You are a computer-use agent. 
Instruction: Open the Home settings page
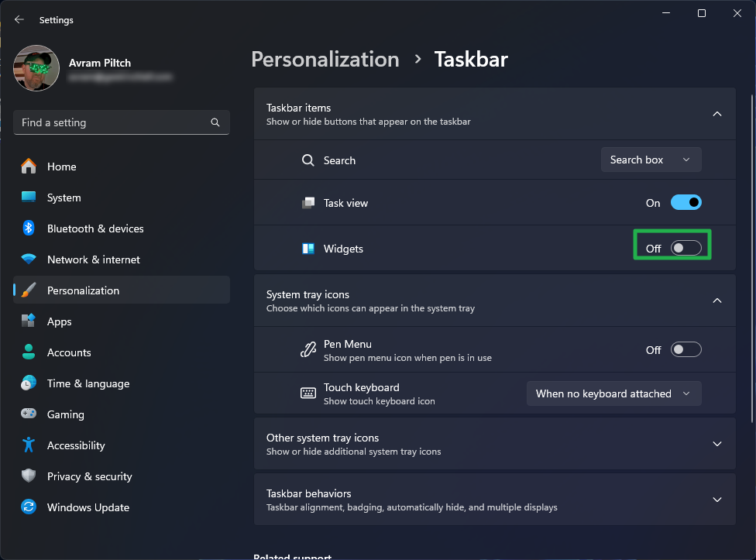[60, 167]
